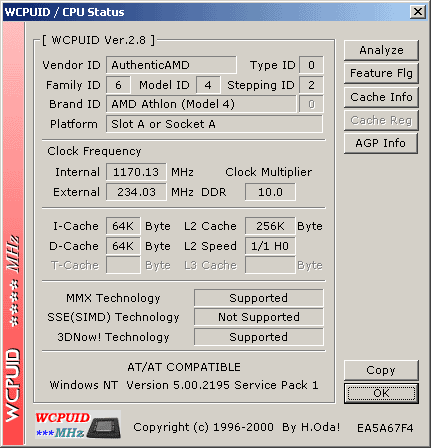The width and height of the screenshot is (431, 448).
Task: Confirm with the OK button
Action: [x=381, y=393]
